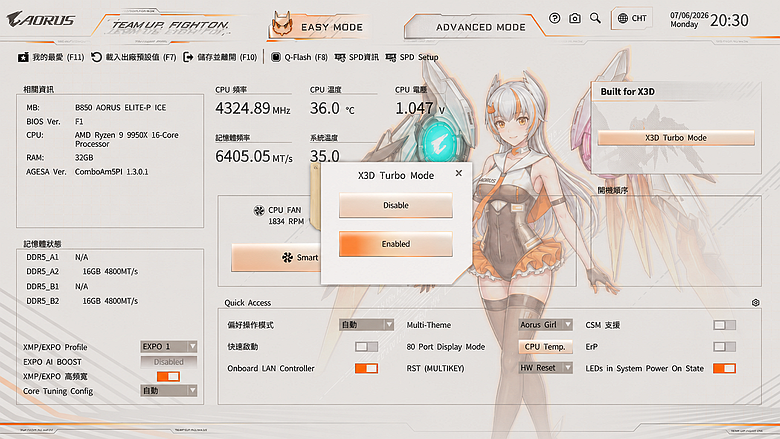Screen dimensions: 780x439
Task: Expand XMP/EXPO Profile dropdown
Action: (169, 347)
